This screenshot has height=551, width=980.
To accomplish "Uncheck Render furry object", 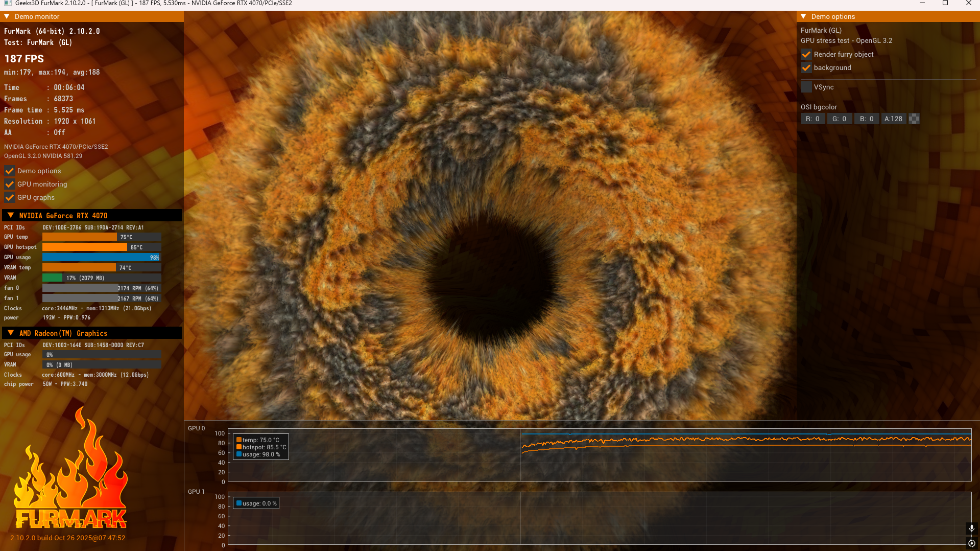I will [x=806, y=54].
